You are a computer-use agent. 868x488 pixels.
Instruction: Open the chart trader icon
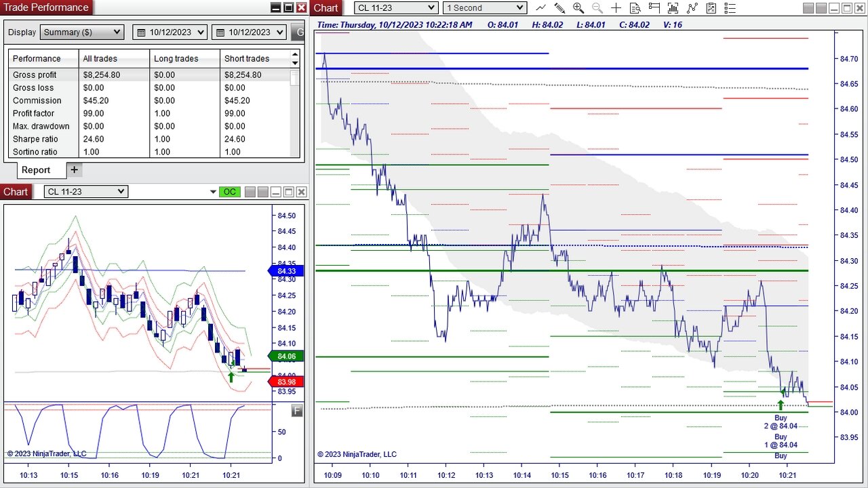pos(654,8)
